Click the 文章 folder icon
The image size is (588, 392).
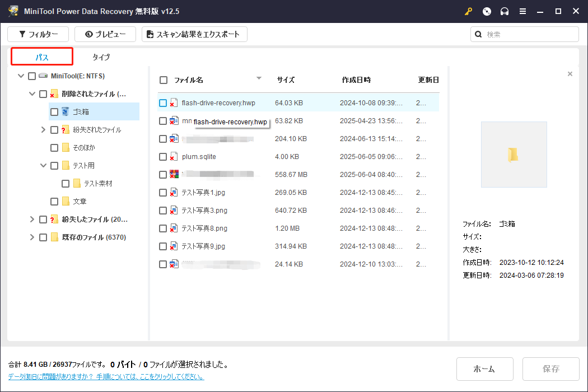[x=66, y=202]
